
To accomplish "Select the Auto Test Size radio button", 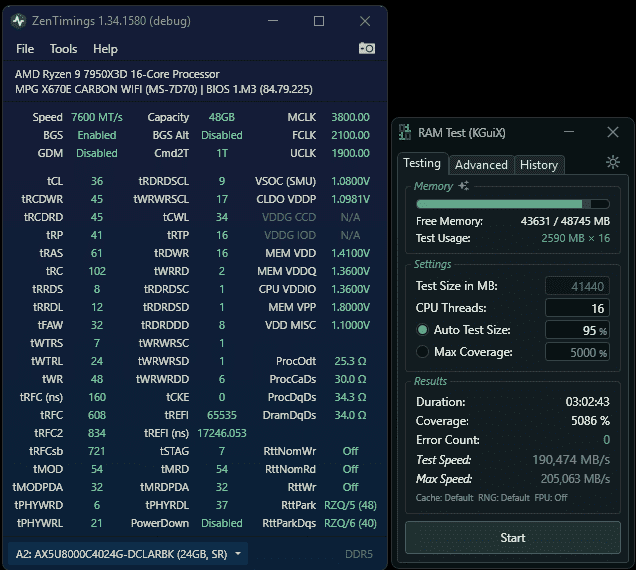I will click(422, 330).
